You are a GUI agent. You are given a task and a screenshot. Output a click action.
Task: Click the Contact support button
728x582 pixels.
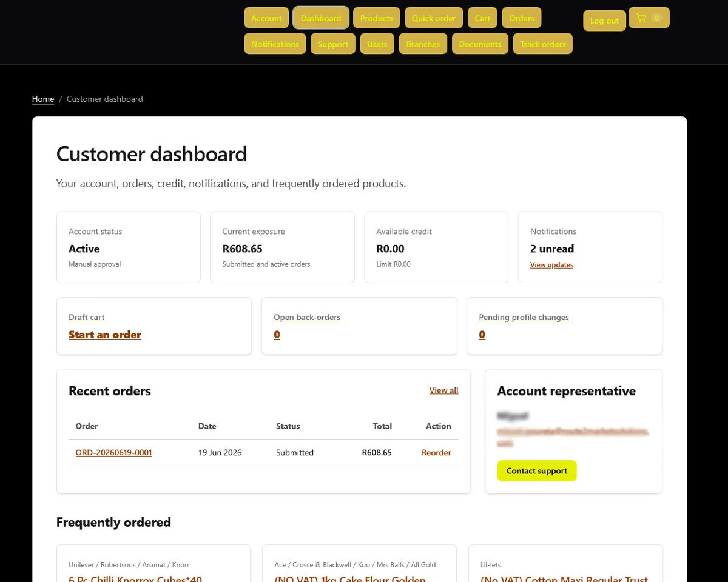[x=537, y=471]
